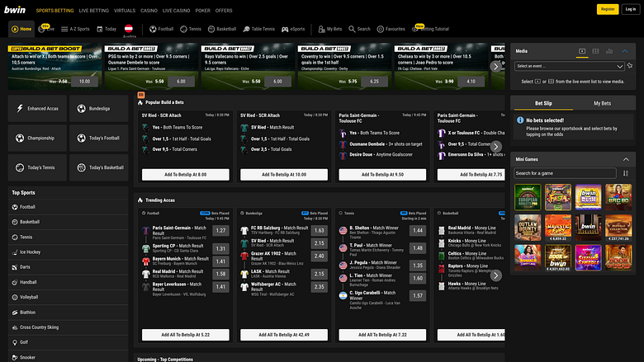Add All To Betslip At 42.49
The height and width of the screenshot is (362, 644).
tap(284, 335)
